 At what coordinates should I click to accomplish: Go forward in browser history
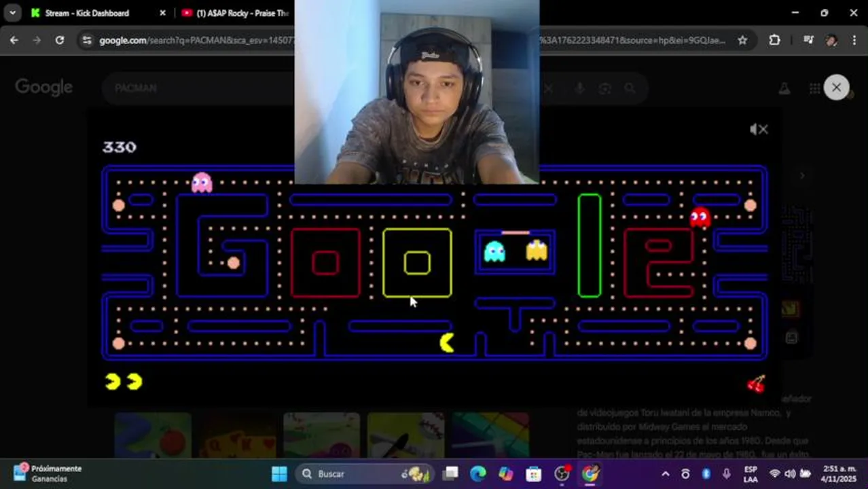click(x=37, y=40)
